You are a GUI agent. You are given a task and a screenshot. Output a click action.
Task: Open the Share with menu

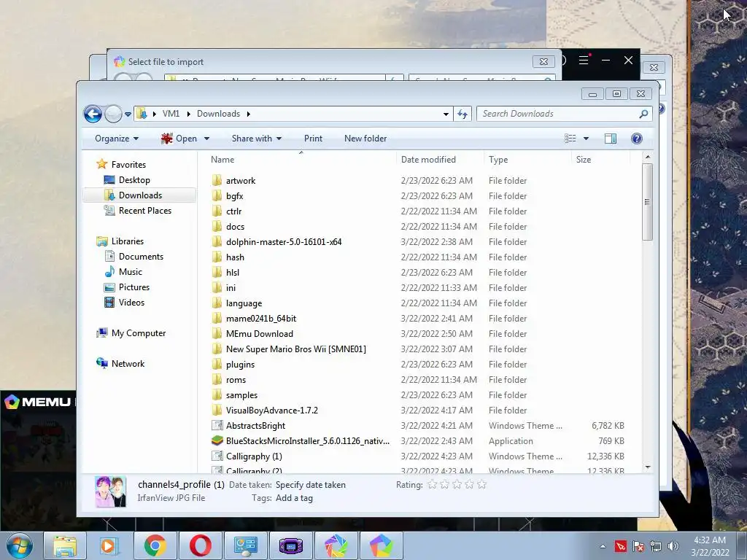tap(256, 139)
